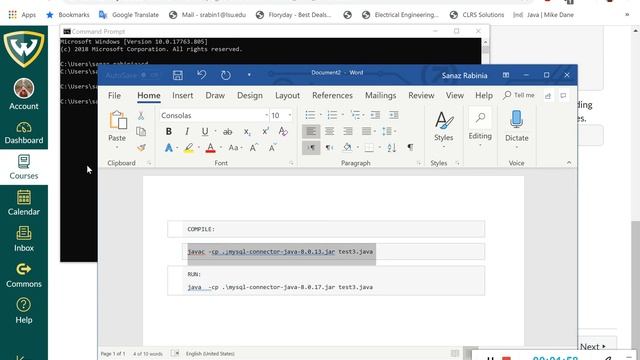Apply the yellow text highlight color
Viewport: 640px width, 360px height.
(189, 148)
